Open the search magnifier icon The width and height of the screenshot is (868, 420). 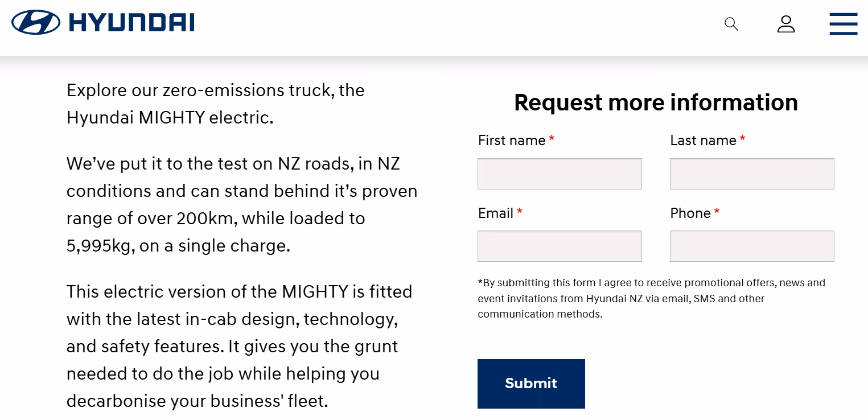pos(731,24)
